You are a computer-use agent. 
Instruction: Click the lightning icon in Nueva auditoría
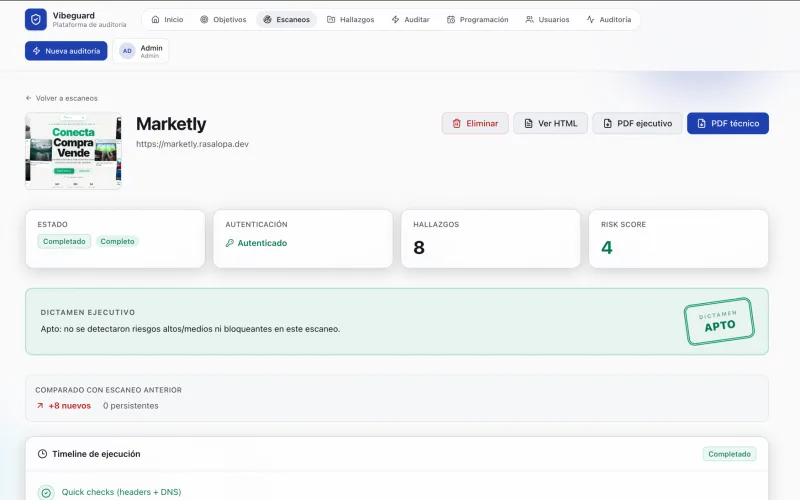pyautogui.click(x=36, y=51)
